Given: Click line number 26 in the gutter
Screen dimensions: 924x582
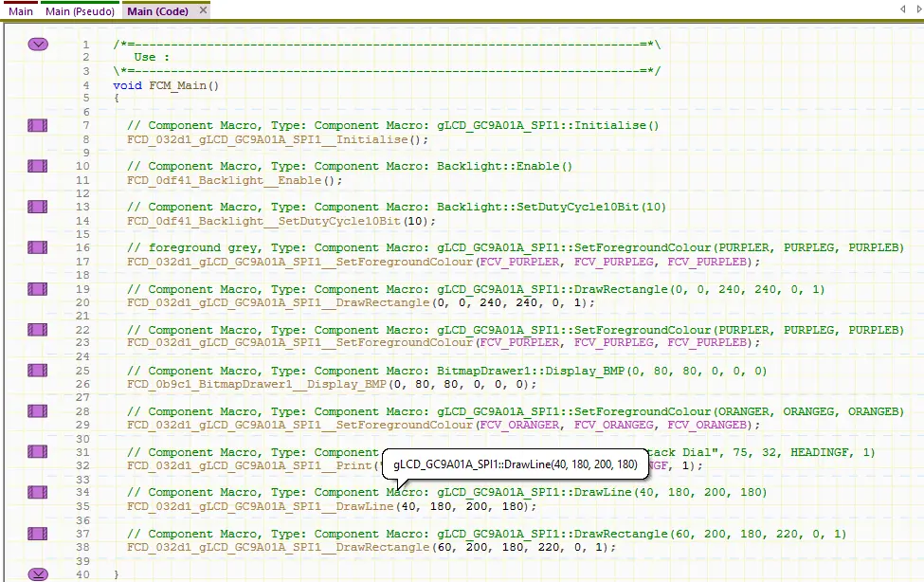Looking at the screenshot, I should (x=85, y=384).
